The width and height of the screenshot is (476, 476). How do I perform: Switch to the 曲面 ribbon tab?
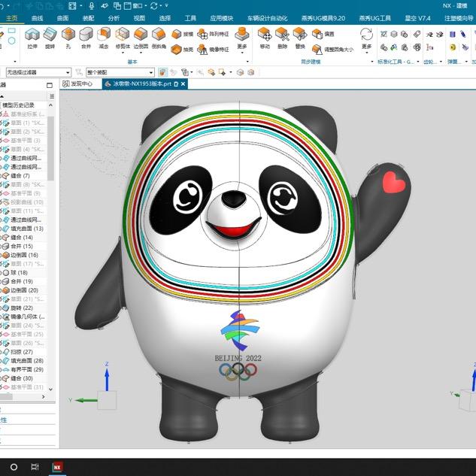(62, 17)
